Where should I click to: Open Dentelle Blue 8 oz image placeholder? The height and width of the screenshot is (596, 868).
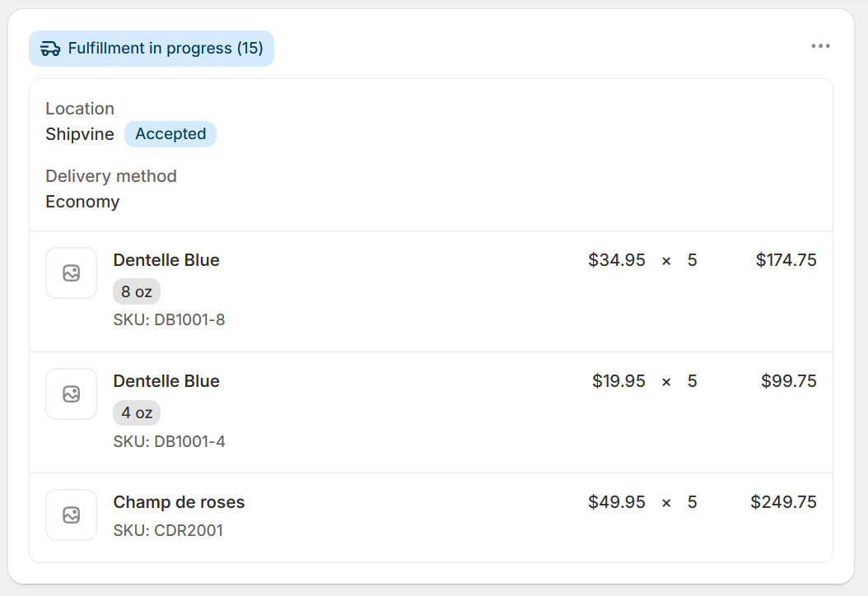pos(72,272)
